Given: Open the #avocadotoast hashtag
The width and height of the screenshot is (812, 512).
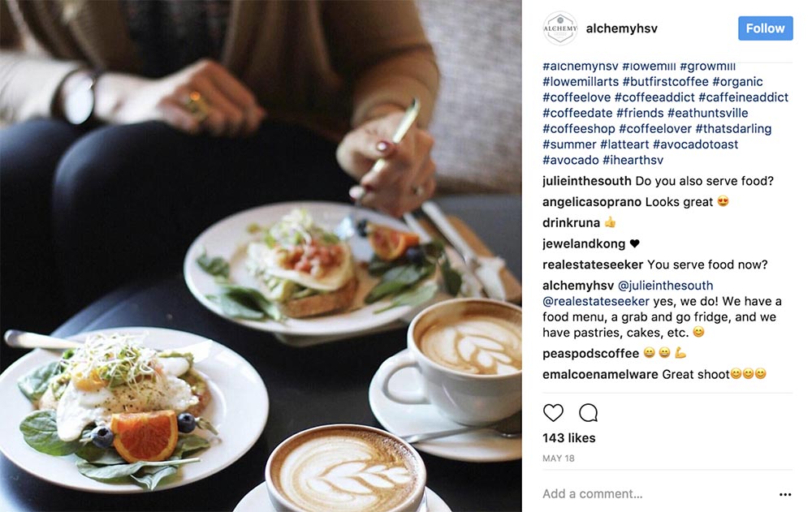Looking at the screenshot, I should click(x=695, y=144).
